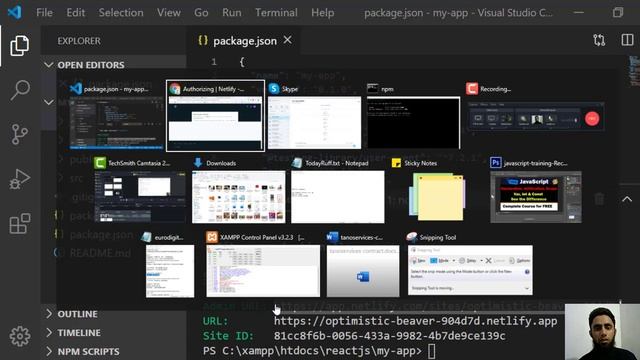This screenshot has width=640, height=360.
Task: Switch to javascript-training Photoshop window thumbnail
Action: click(x=536, y=197)
